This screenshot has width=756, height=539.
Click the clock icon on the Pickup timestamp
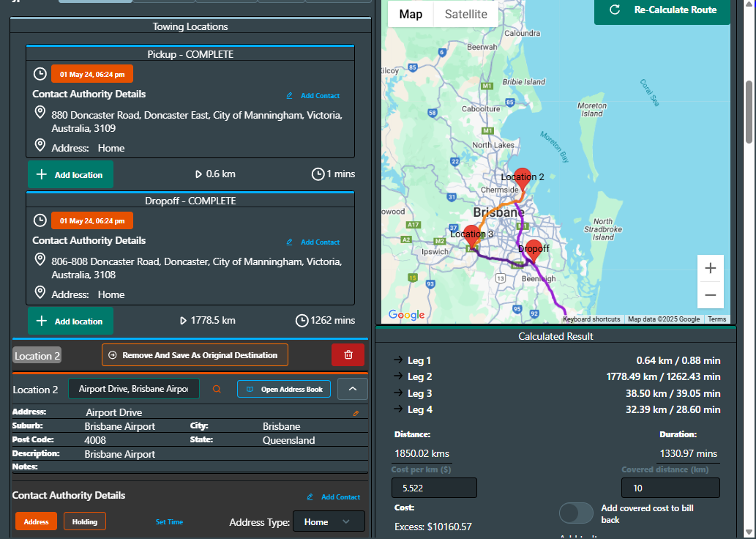coord(40,73)
